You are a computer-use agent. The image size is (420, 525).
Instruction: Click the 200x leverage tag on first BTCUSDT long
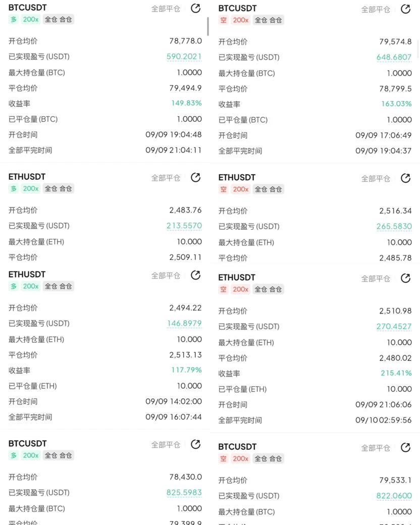pyautogui.click(x=31, y=19)
